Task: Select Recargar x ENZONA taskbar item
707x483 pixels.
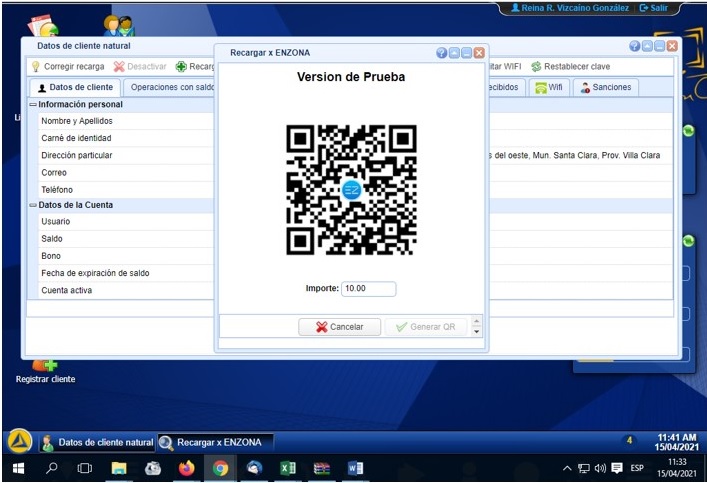Action: coord(216,443)
